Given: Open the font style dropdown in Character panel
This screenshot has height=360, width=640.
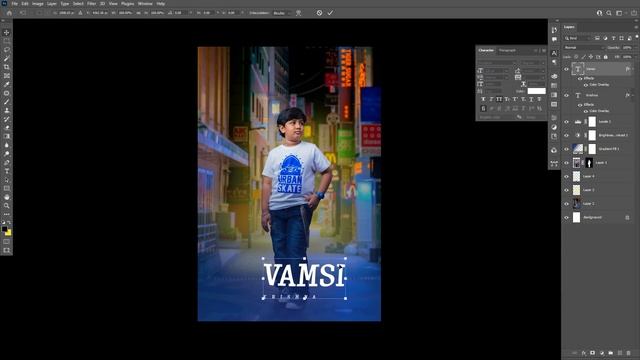Looking at the screenshot, I should (x=532, y=63).
